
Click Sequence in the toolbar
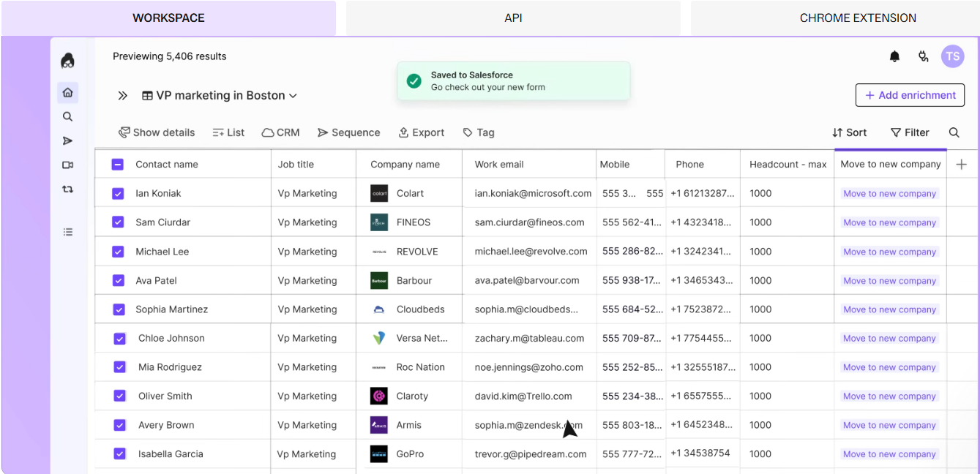click(x=348, y=132)
